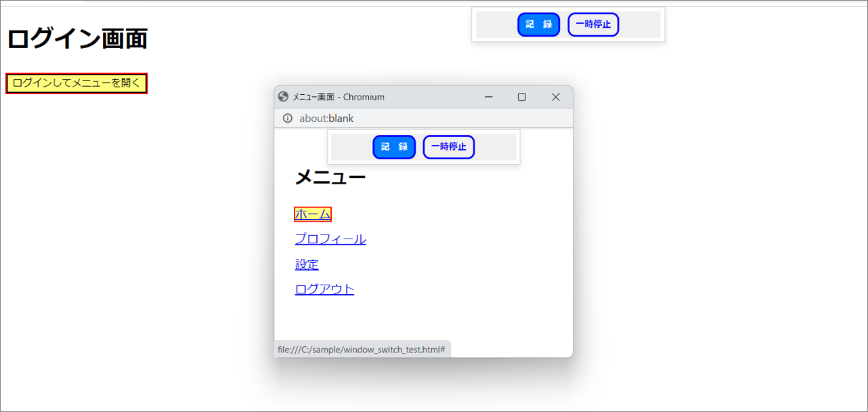Viewport: 868px width, 412px height.
Task: Click the window_switch_test.html status bar URL
Action: click(361, 350)
